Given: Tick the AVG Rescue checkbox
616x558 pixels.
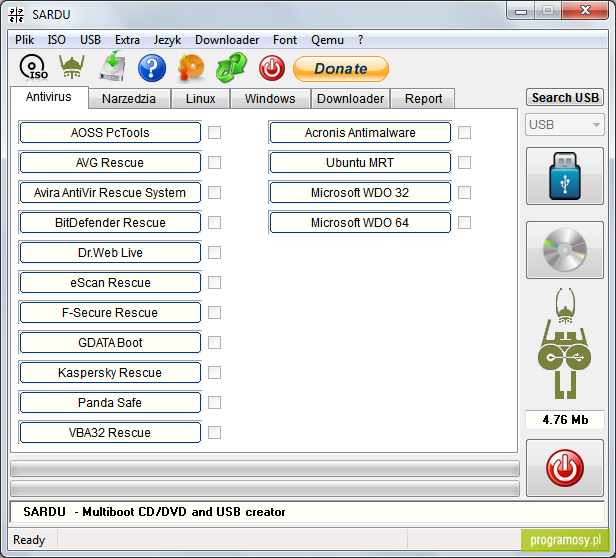Looking at the screenshot, I should [214, 162].
